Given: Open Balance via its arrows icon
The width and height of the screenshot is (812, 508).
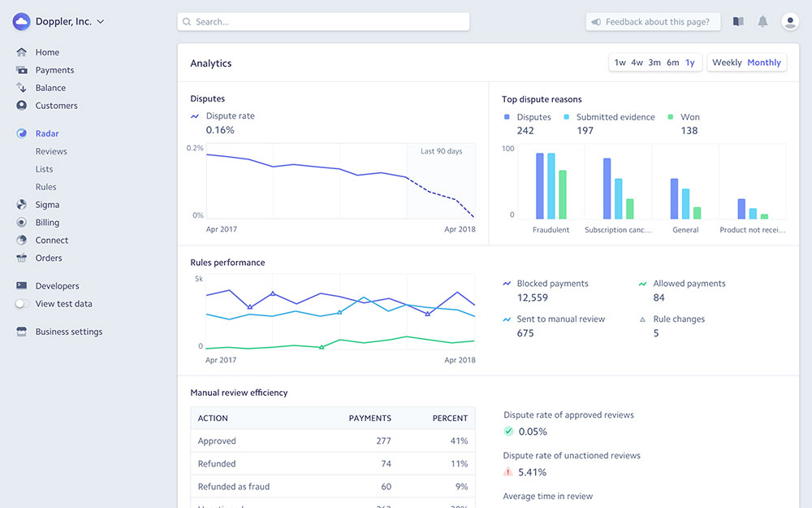Looking at the screenshot, I should point(21,88).
